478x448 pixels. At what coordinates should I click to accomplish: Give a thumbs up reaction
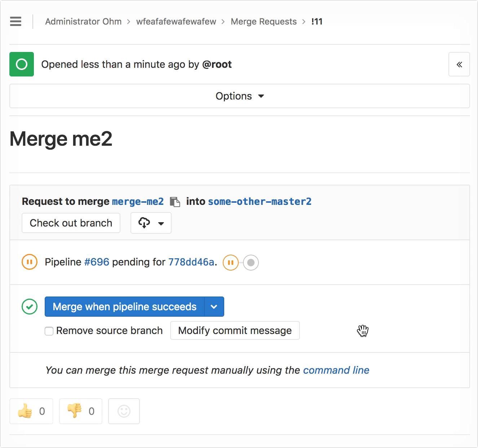[x=31, y=411]
